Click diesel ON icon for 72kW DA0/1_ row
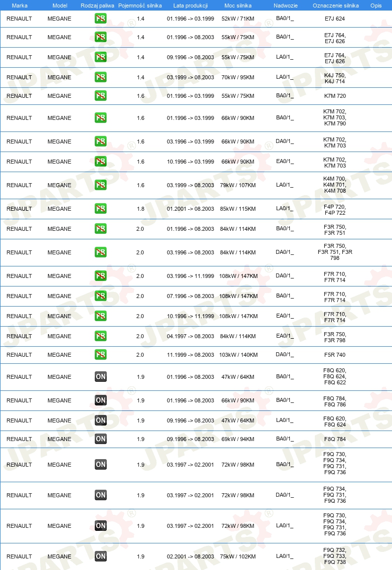This screenshot has height=570, width=392. [101, 495]
